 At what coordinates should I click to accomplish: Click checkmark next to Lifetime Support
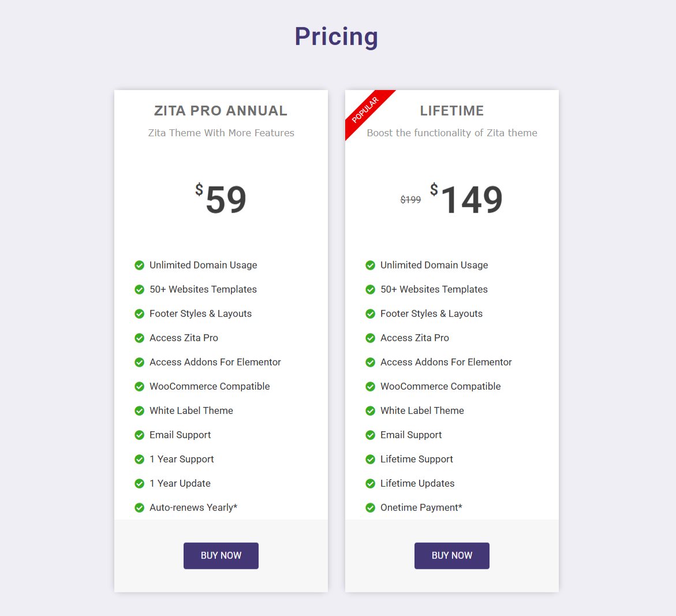click(370, 459)
